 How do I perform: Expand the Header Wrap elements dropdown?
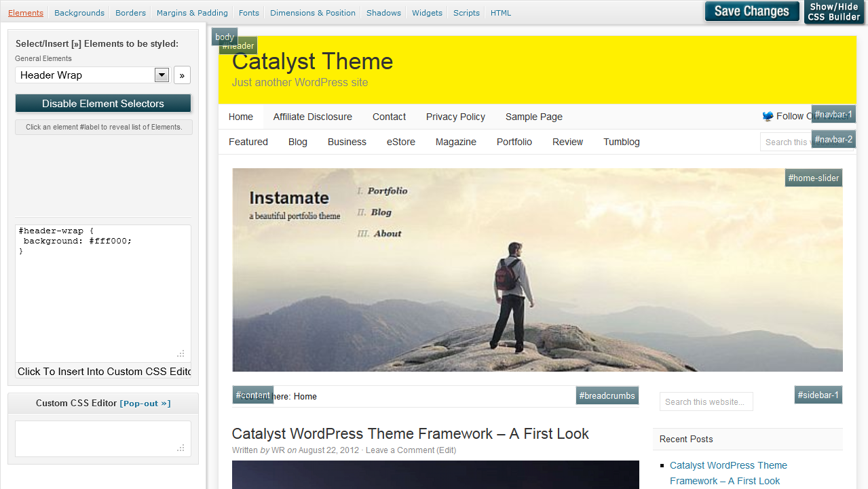[x=162, y=75]
